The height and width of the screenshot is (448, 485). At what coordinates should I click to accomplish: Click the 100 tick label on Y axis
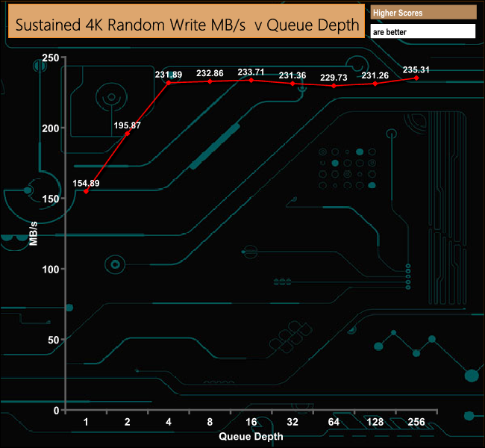[51, 270]
